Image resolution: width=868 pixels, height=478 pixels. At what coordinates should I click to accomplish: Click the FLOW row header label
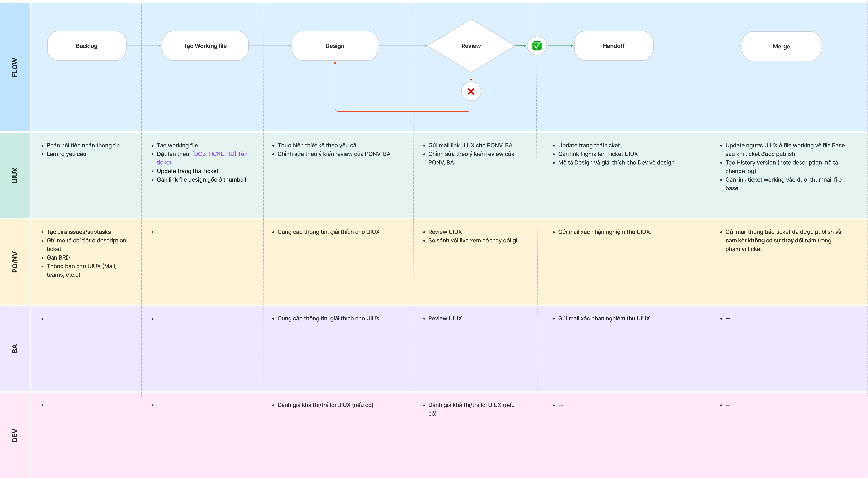pyautogui.click(x=15, y=67)
